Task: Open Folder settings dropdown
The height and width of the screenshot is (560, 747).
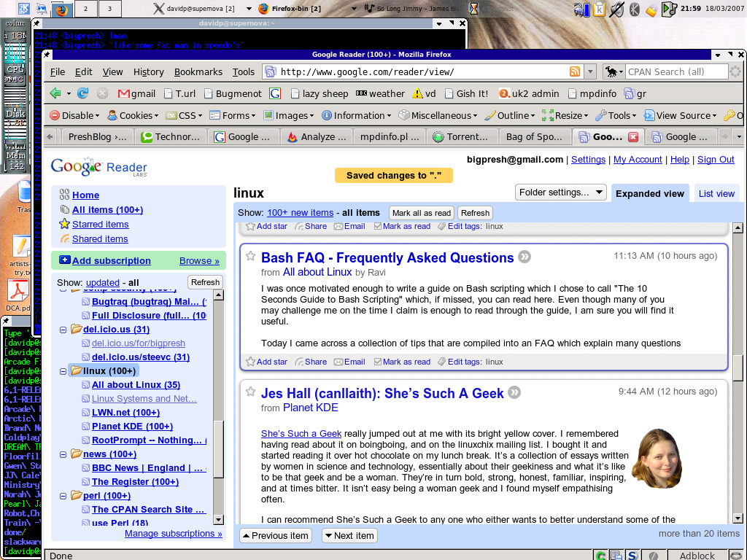Action: click(561, 192)
